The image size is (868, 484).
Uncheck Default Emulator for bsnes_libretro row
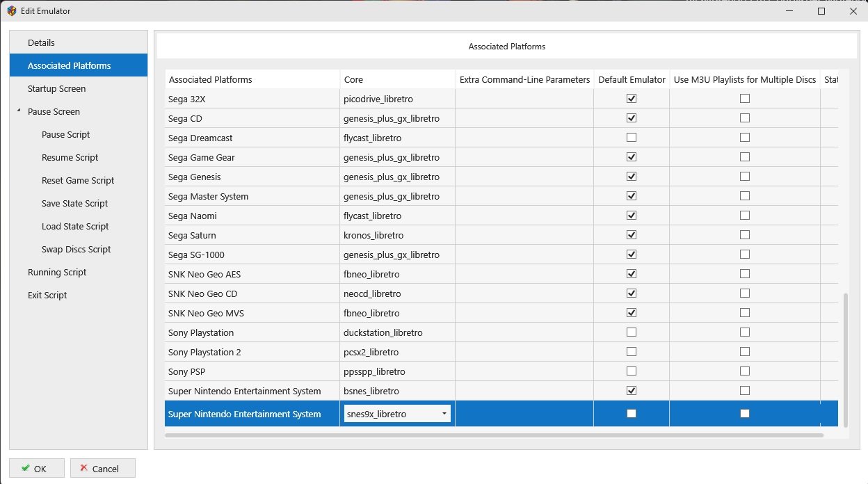coord(632,391)
